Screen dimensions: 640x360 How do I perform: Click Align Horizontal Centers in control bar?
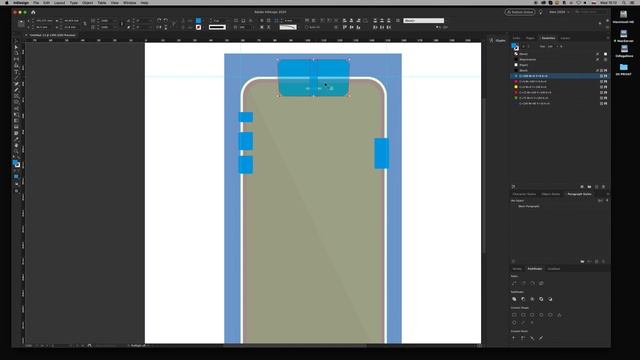pos(351,20)
